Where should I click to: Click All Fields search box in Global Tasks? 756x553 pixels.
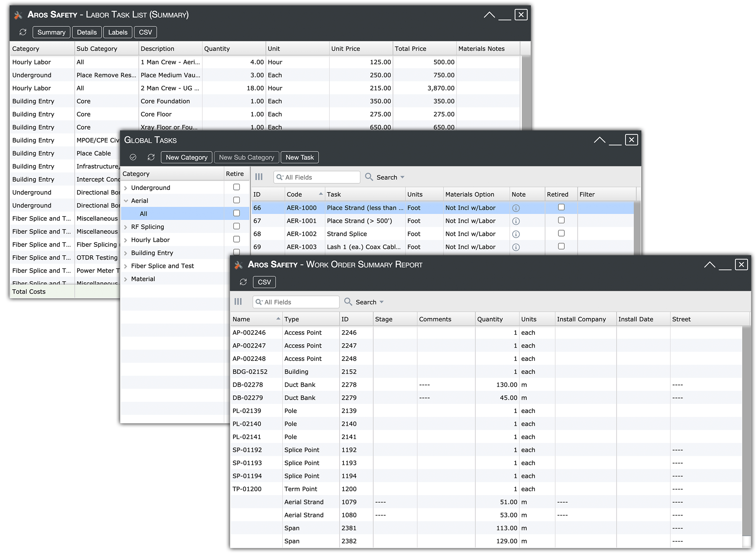click(x=317, y=177)
